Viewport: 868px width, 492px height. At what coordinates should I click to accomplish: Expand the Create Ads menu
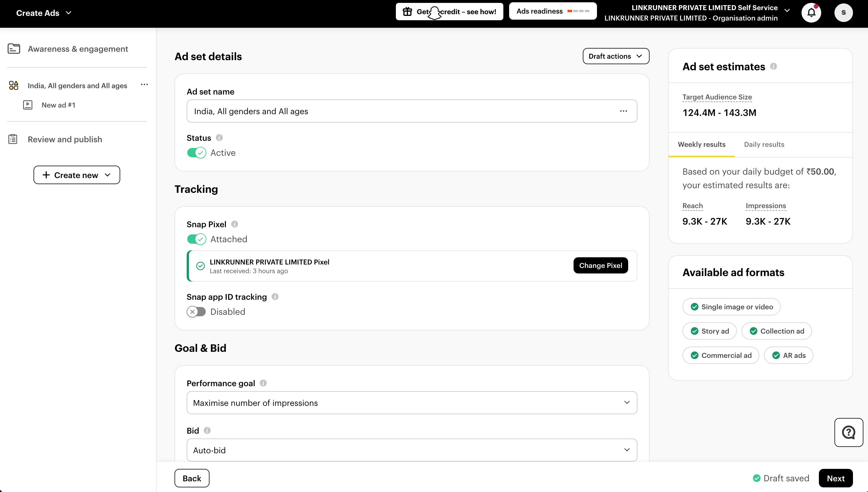(44, 13)
